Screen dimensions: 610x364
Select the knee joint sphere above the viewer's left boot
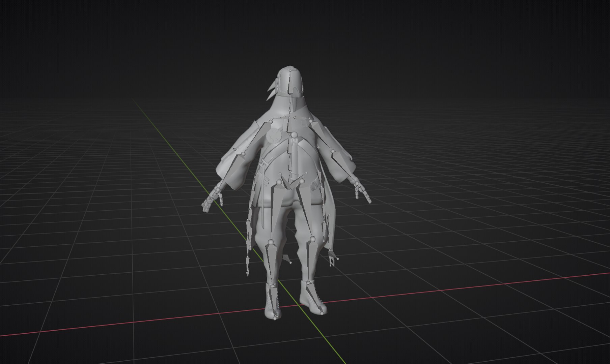(270, 242)
